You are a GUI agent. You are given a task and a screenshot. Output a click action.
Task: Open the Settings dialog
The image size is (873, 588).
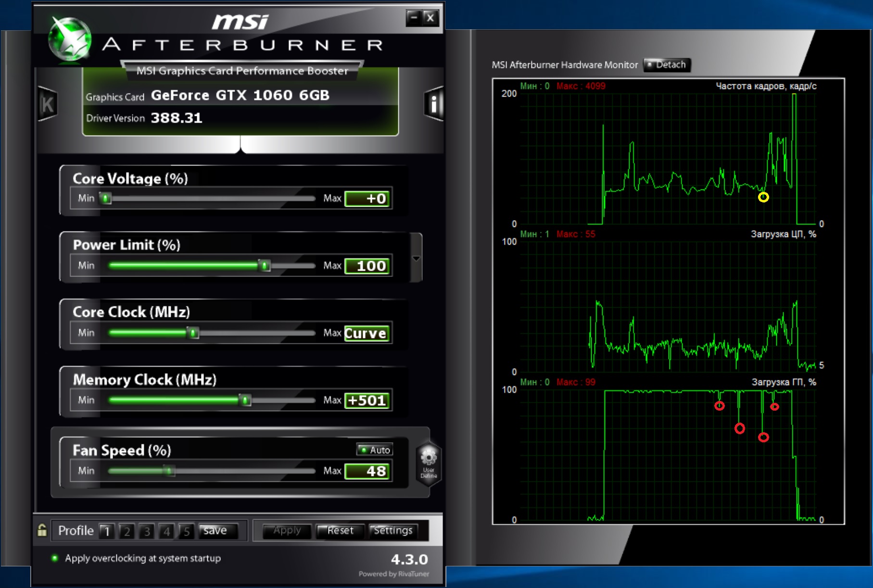393,531
